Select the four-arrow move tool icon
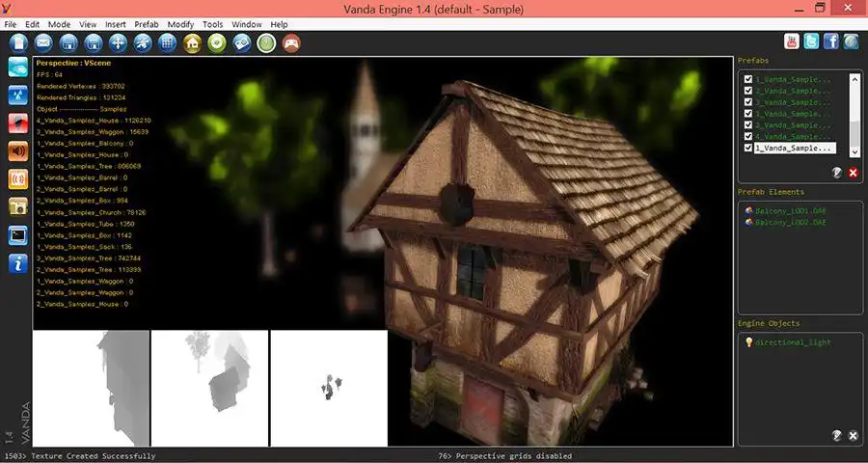 click(x=118, y=42)
